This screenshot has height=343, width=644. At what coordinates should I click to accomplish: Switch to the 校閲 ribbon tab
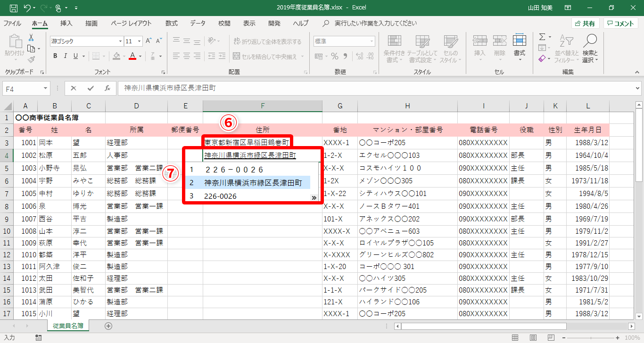click(x=224, y=23)
